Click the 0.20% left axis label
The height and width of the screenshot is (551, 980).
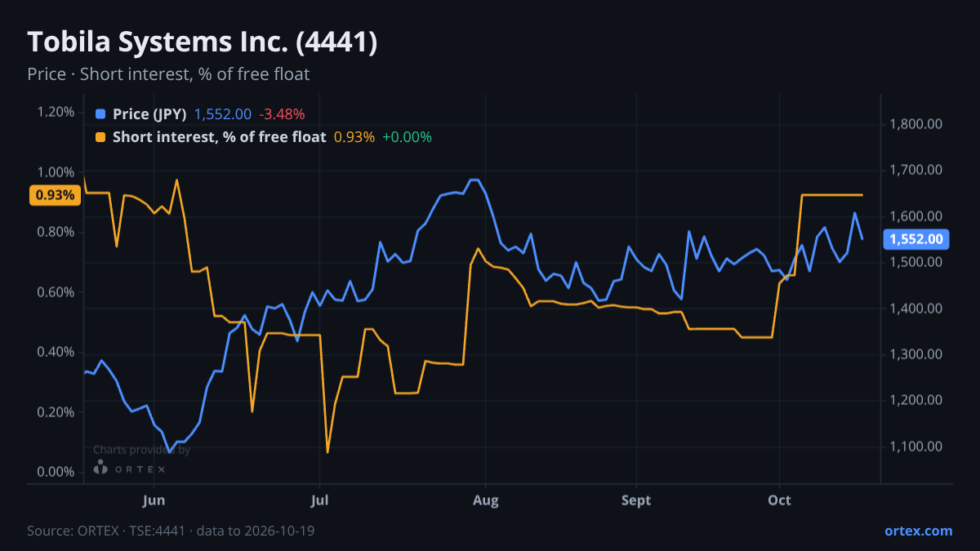pos(56,412)
